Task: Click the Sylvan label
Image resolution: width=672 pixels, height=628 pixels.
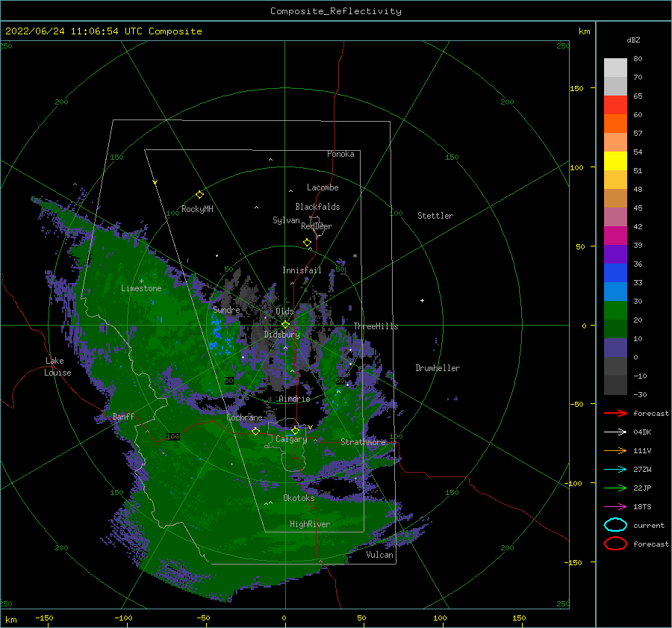Action: [x=286, y=220]
